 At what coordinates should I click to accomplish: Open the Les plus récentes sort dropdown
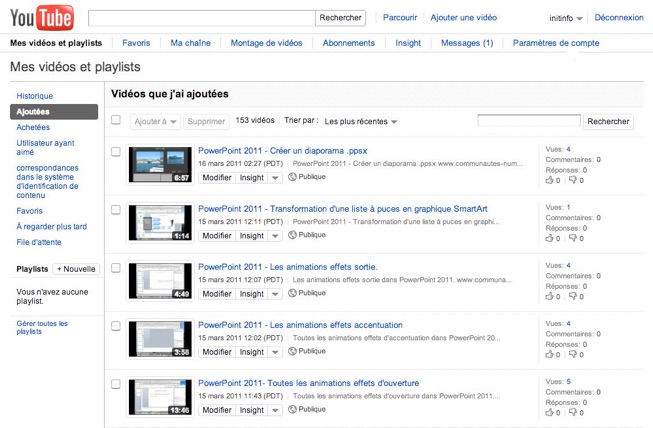click(361, 122)
